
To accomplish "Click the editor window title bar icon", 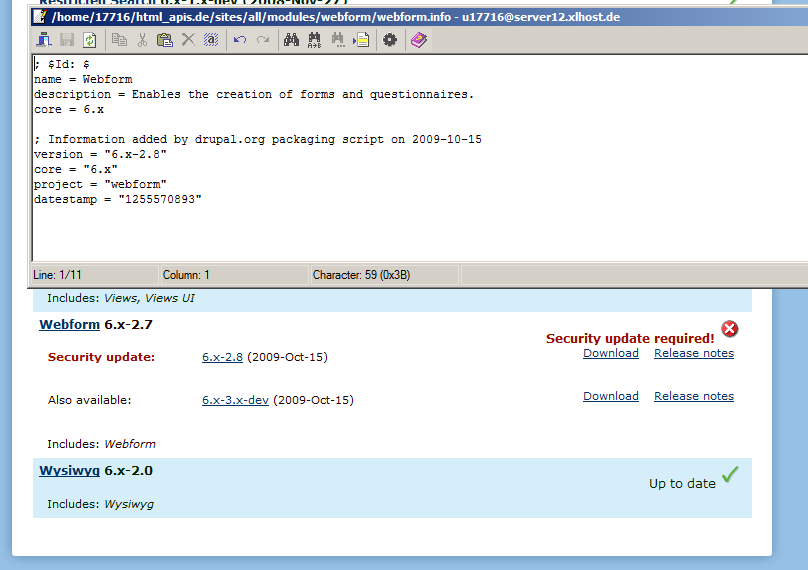I will (x=39, y=16).
